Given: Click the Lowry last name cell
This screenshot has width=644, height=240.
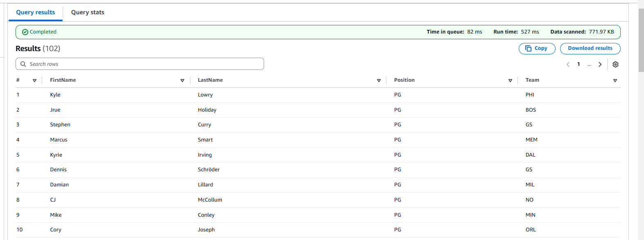Looking at the screenshot, I should (x=205, y=95).
